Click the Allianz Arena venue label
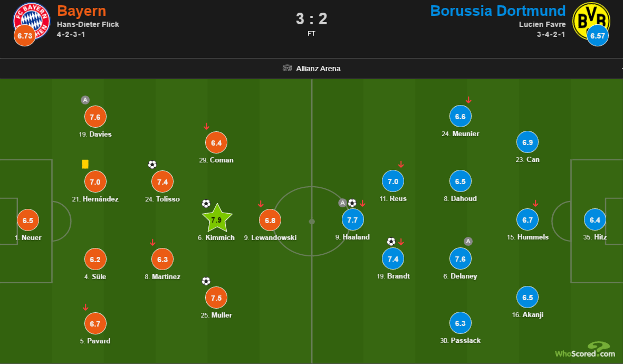 pyautogui.click(x=318, y=69)
